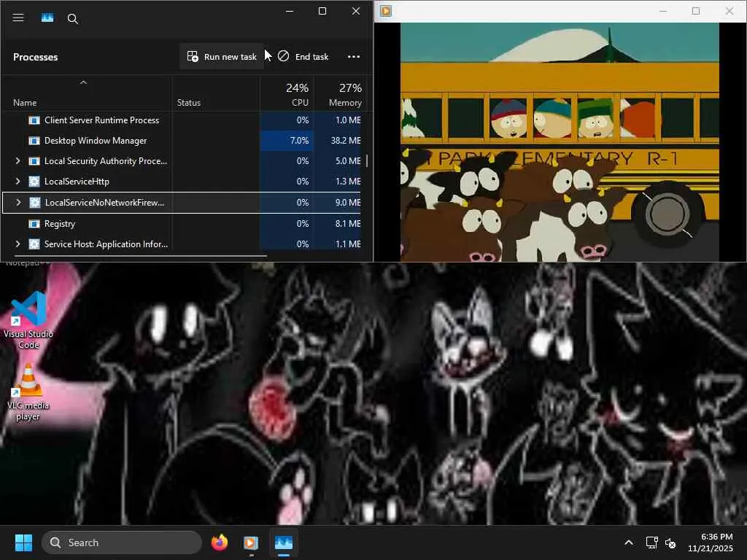Select Client Server Runtime Process row
Viewport: 747px width, 560px height.
pyautogui.click(x=183, y=120)
